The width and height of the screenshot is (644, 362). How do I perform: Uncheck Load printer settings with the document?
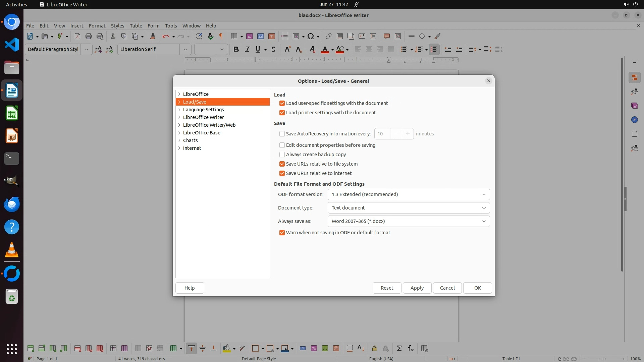pyautogui.click(x=282, y=113)
